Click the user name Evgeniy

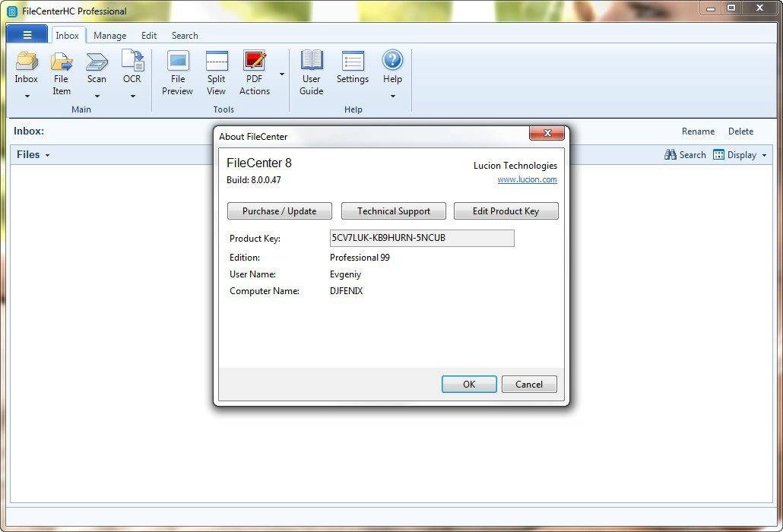tap(345, 274)
